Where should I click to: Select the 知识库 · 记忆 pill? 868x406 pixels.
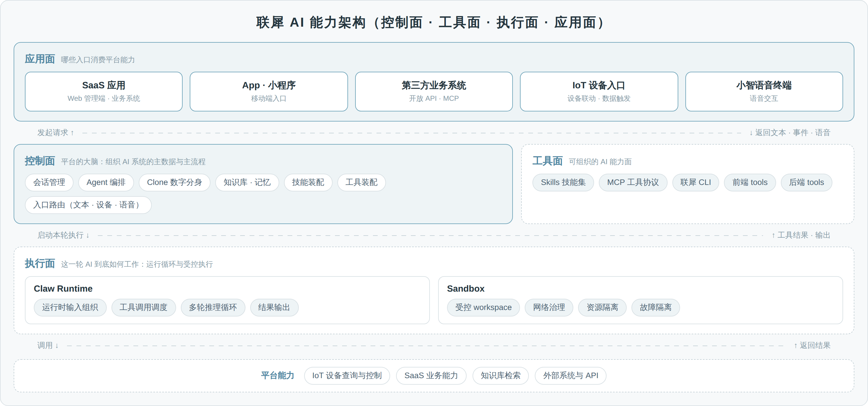tap(247, 182)
